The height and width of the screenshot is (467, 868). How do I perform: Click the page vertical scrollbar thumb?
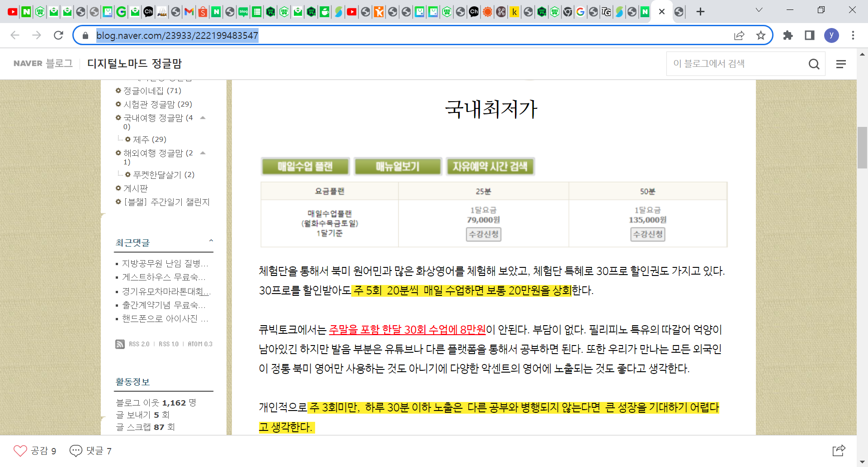tap(862, 147)
